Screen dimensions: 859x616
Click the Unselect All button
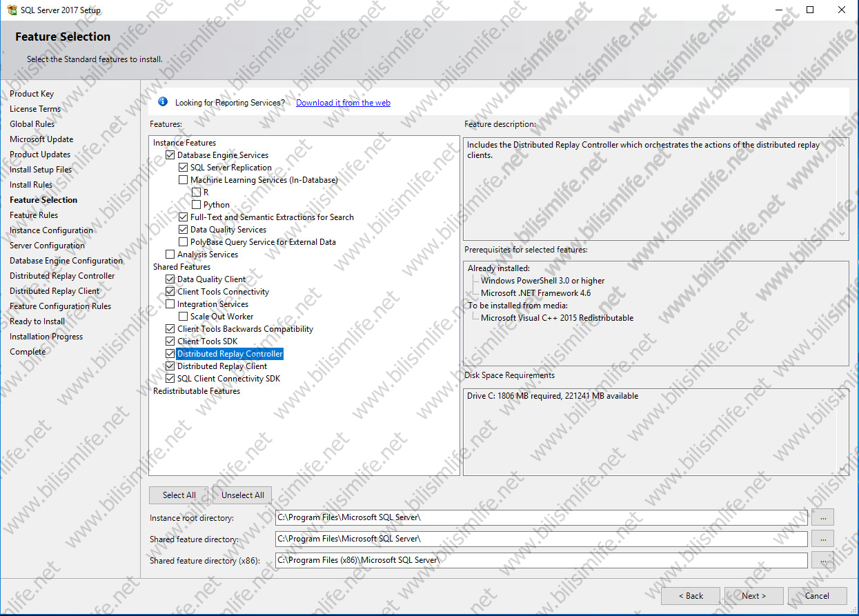pos(243,495)
